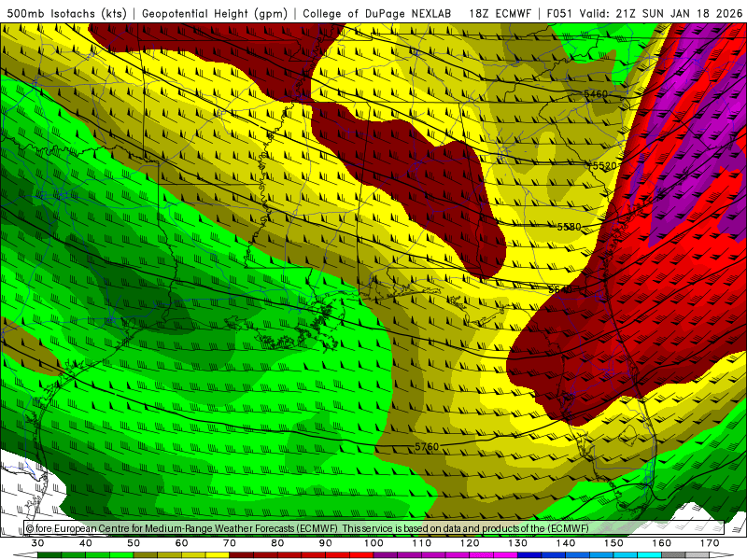This screenshot has height=560, width=747.
Task: Select the 160 value on the color scale
Action: (x=662, y=543)
